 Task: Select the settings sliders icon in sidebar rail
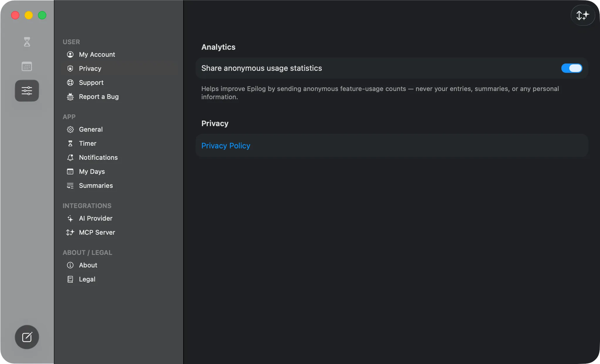(27, 91)
